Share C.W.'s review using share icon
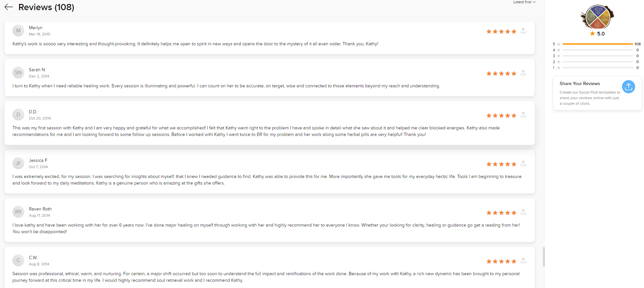Image resolution: width=644 pixels, height=288 pixels. [523, 261]
